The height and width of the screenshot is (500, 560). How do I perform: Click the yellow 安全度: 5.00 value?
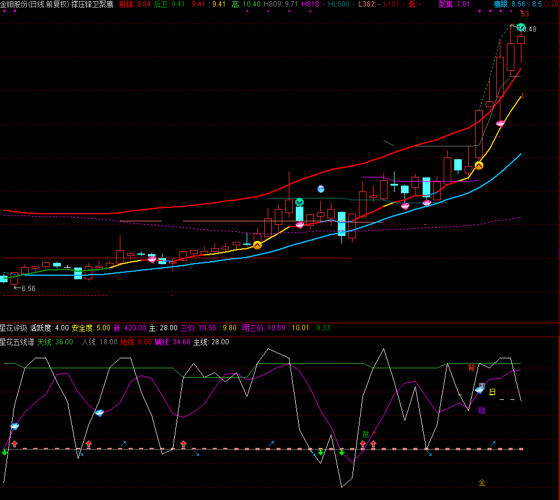click(x=91, y=328)
